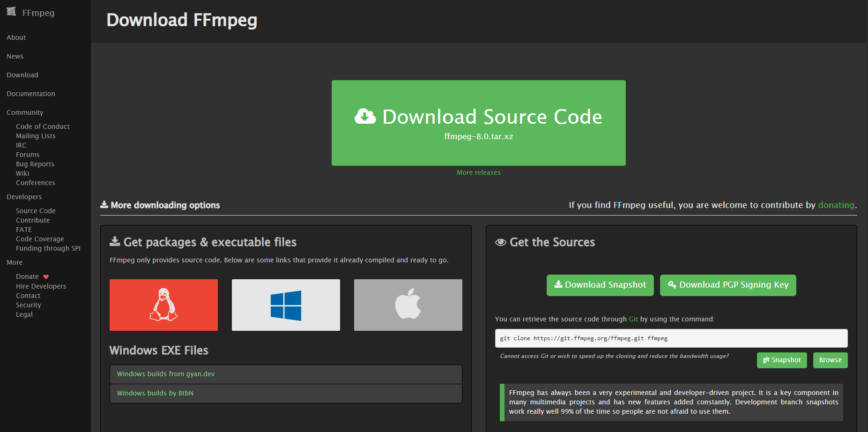This screenshot has height=432, width=868.
Task: Open the Security sidebar link
Action: (x=29, y=305)
